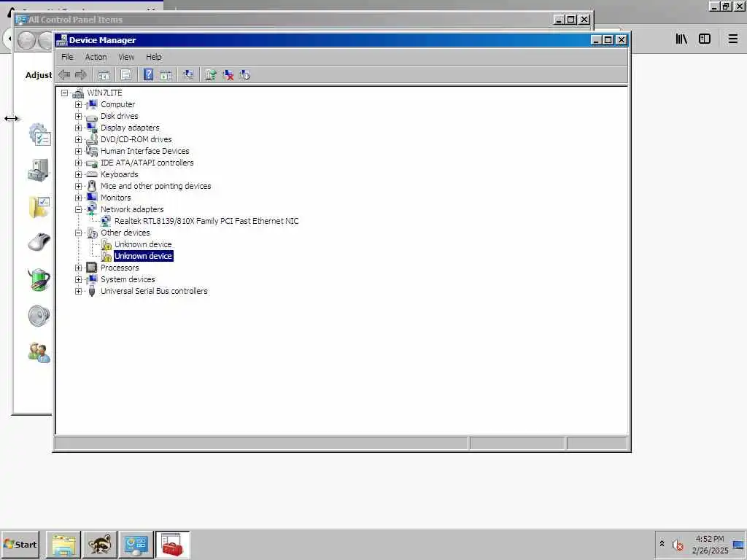Expand the Processors category
Viewport: 747px width, 560px height.
click(78, 268)
